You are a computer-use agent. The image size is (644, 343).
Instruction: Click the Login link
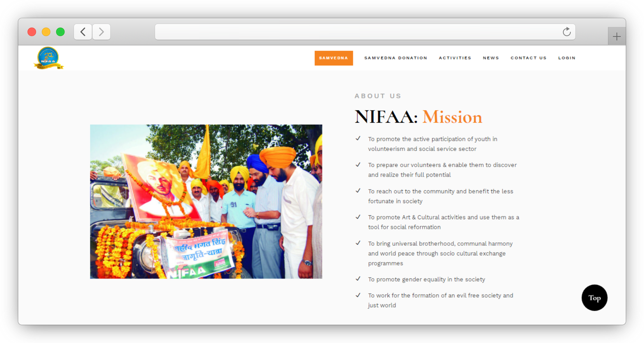pos(567,58)
